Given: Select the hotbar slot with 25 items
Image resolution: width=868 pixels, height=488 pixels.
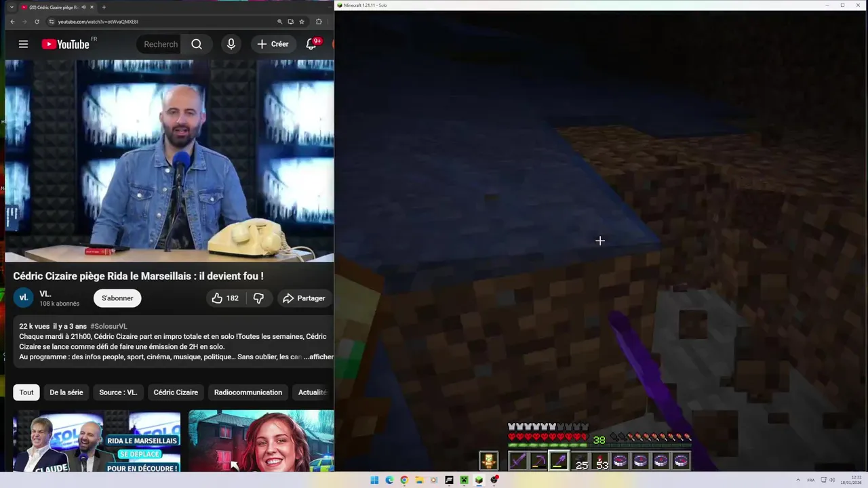Looking at the screenshot, I should pyautogui.click(x=580, y=461).
